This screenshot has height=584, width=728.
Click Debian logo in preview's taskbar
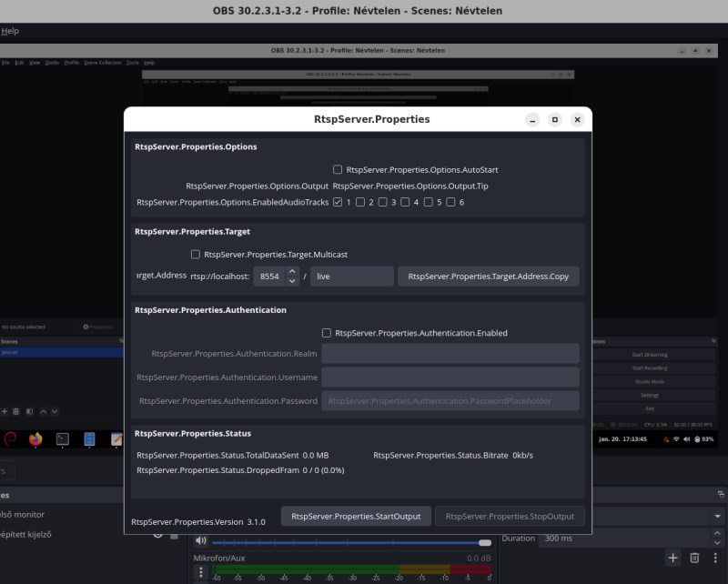[10, 438]
